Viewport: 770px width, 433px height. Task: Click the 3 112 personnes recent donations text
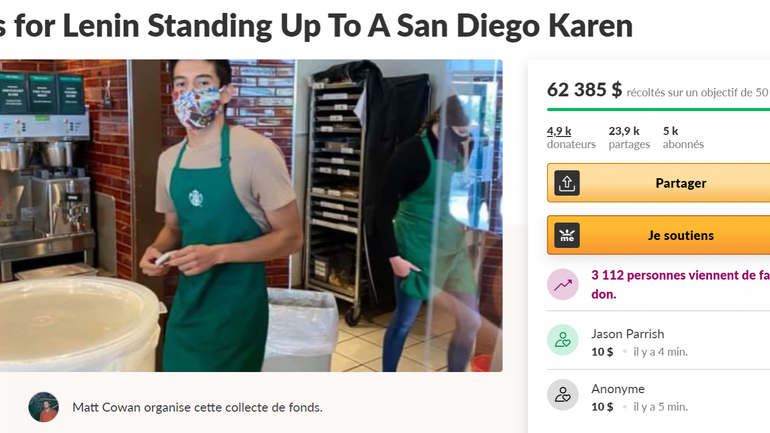680,285
